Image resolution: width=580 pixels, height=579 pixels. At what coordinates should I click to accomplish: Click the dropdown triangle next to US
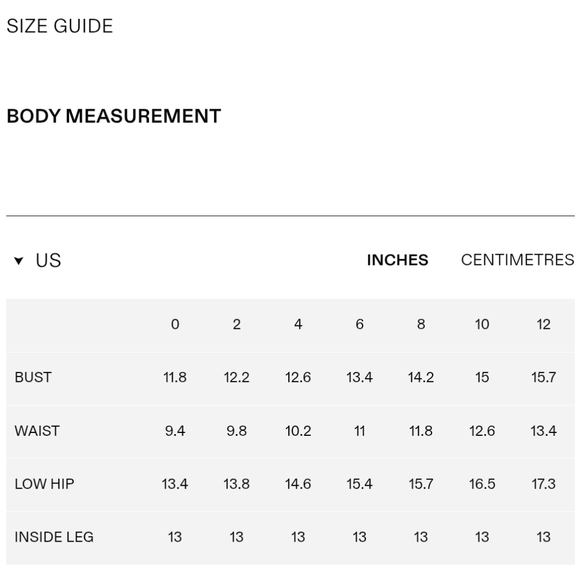pos(18,261)
